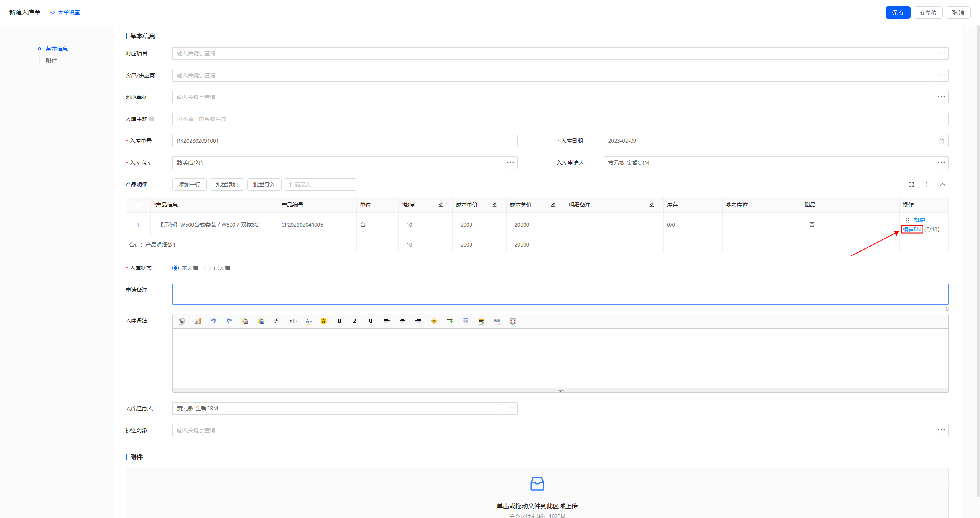
Task: Click the edit pencil icon beside 成本单价 header
Action: pyautogui.click(x=494, y=205)
